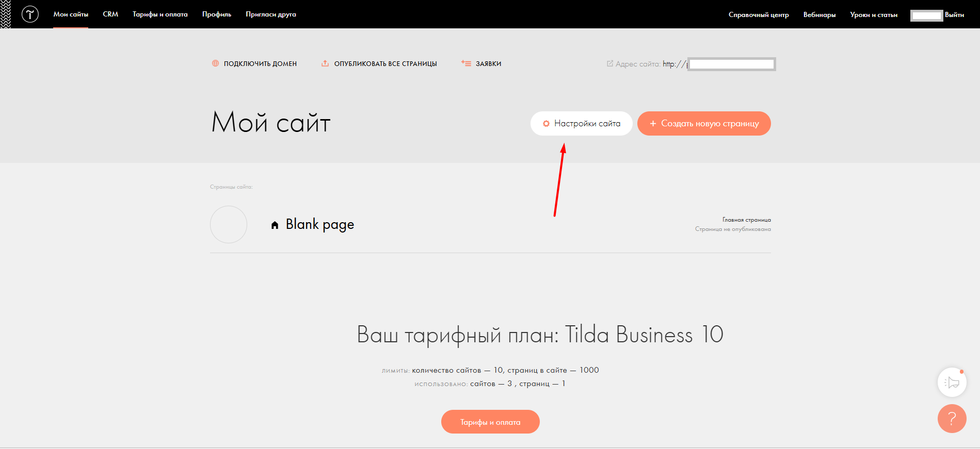Open the Вебинары link
980x449 pixels.
coord(820,15)
